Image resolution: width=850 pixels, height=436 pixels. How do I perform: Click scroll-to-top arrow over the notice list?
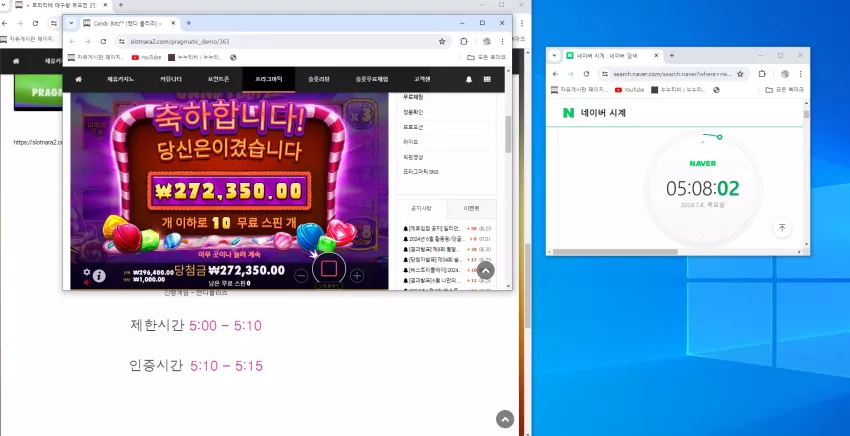point(486,271)
